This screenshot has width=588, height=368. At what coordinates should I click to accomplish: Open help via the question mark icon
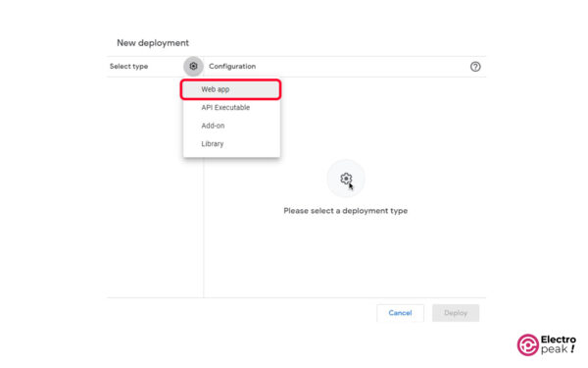click(x=475, y=67)
